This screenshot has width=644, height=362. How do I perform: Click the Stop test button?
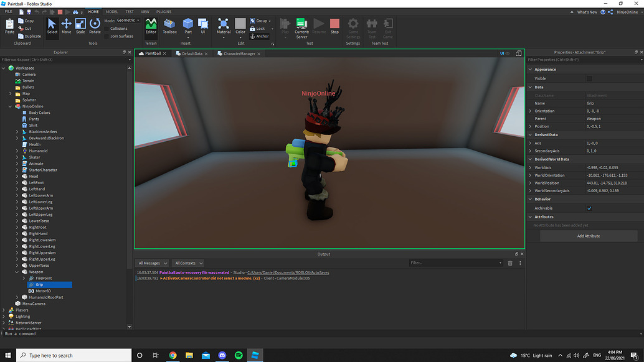tap(334, 26)
